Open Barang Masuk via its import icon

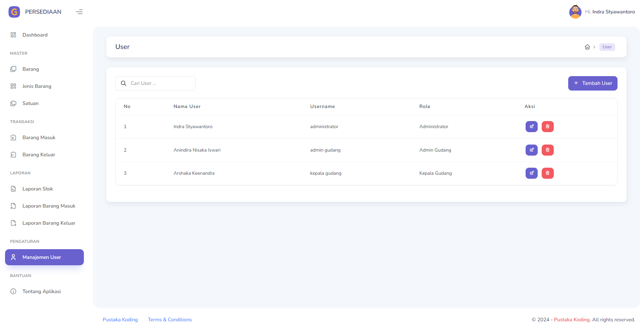point(13,137)
